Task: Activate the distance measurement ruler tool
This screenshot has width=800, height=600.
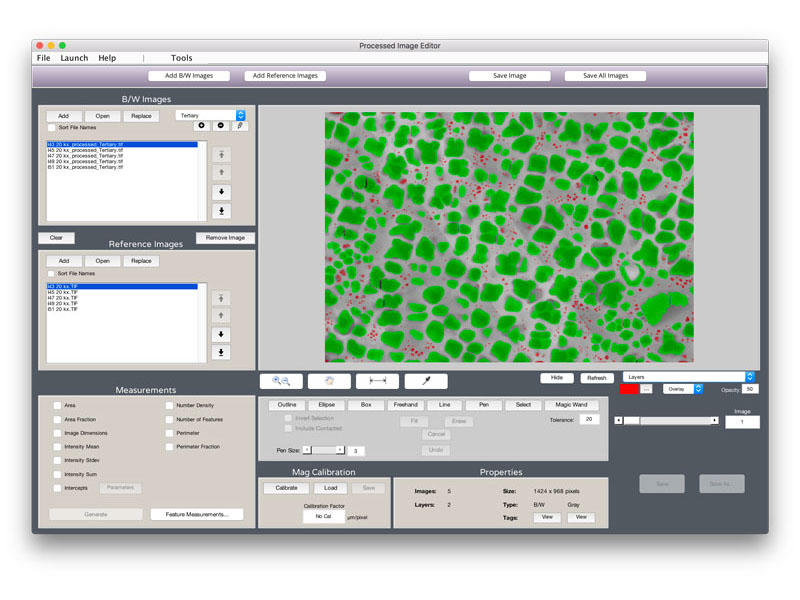Action: (x=377, y=381)
